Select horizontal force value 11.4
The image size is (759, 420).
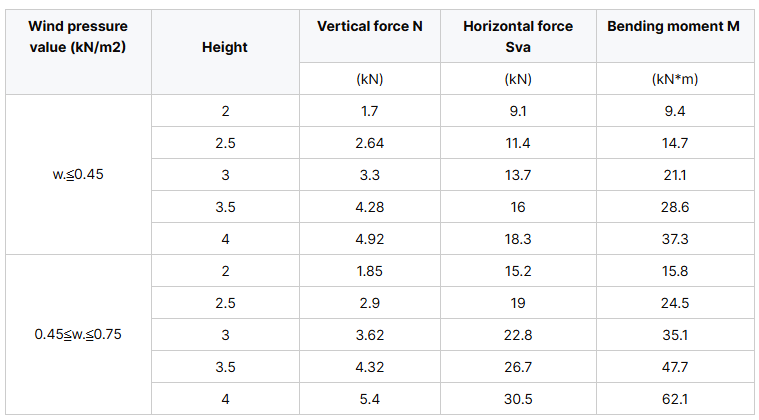click(x=518, y=143)
